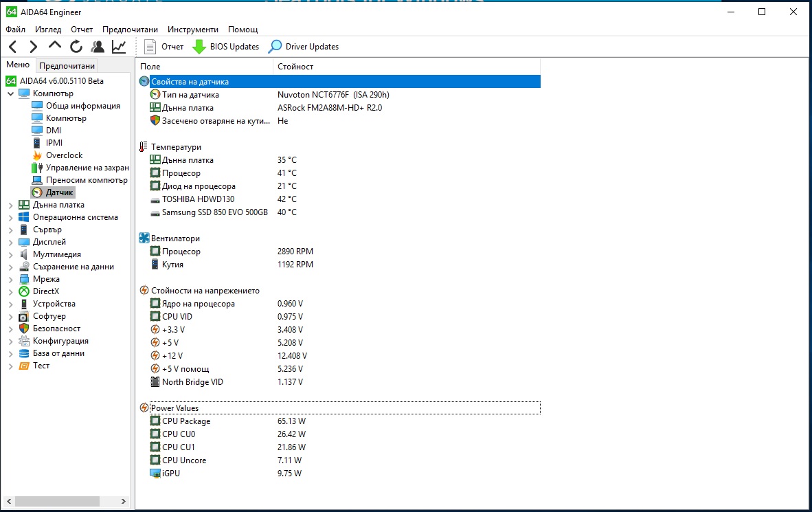The height and width of the screenshot is (512, 812).
Task: Expand the Мултимедия tree node
Action: [x=10, y=255]
